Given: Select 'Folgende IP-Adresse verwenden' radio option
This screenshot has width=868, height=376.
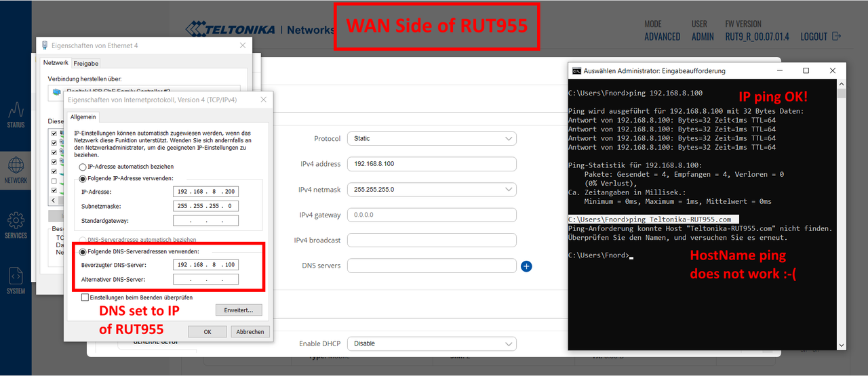Looking at the screenshot, I should coord(83,178).
